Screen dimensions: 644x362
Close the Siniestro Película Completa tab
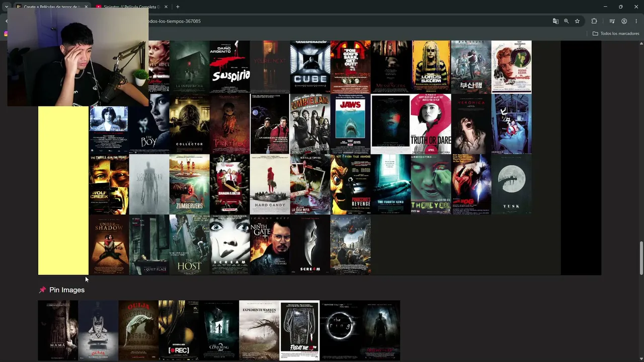(x=166, y=7)
